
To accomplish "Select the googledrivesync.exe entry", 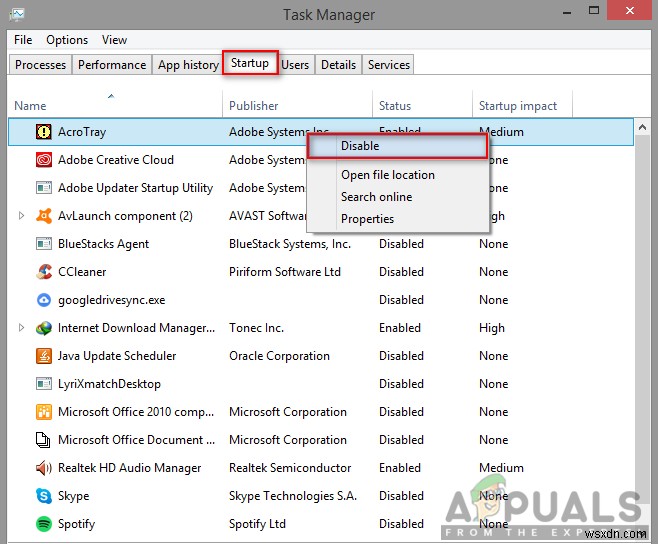I will click(112, 300).
